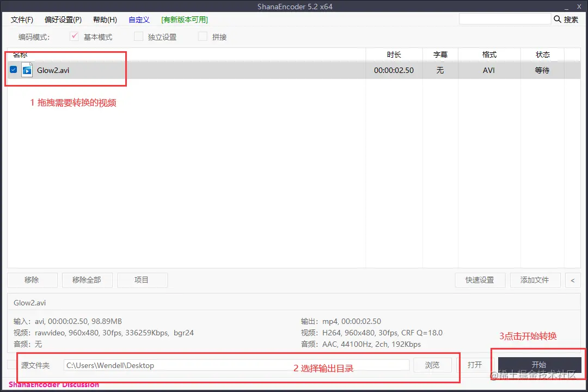Image resolution: width=588 pixels, height=392 pixels.
Task: Start encoding with the 开始 button
Action: point(539,365)
